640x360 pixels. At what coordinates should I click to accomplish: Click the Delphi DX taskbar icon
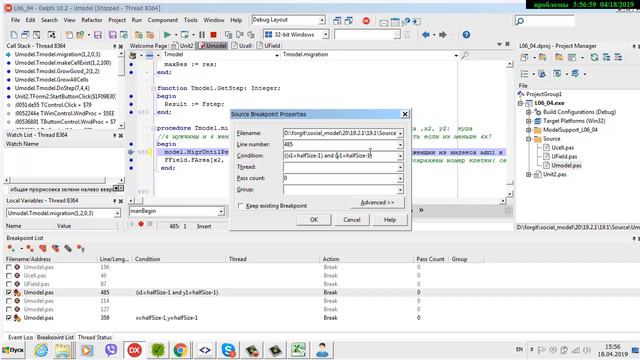pos(134,350)
